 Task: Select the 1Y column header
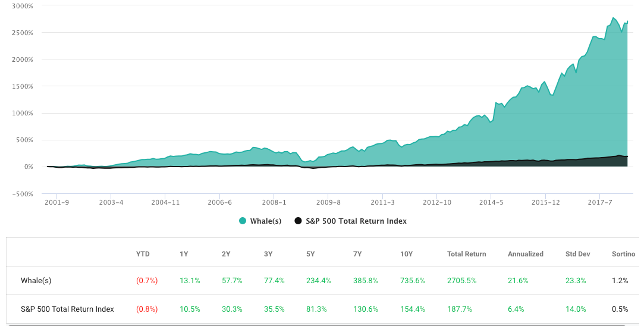[x=184, y=254]
